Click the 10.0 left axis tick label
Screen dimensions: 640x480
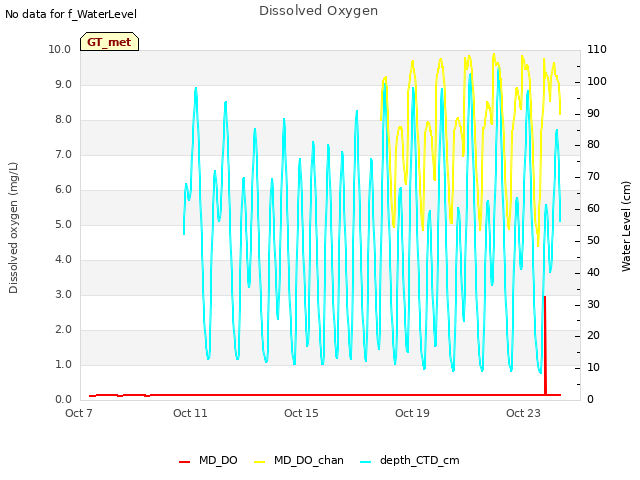click(x=60, y=49)
